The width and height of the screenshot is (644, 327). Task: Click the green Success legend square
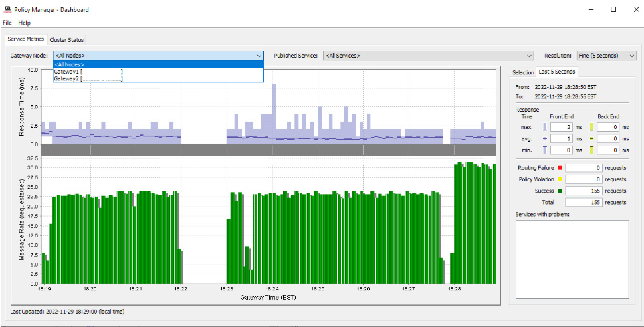[560, 191]
